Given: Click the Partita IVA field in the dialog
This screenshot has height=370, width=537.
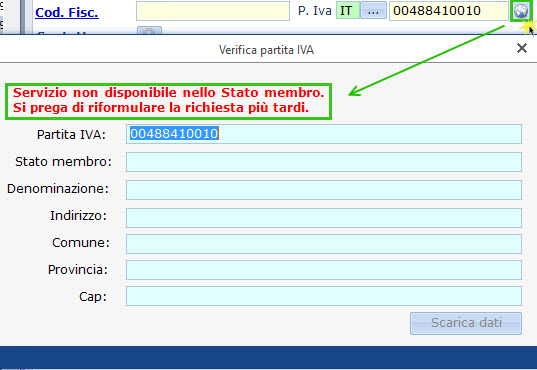Looking at the screenshot, I should pyautogui.click(x=324, y=134).
